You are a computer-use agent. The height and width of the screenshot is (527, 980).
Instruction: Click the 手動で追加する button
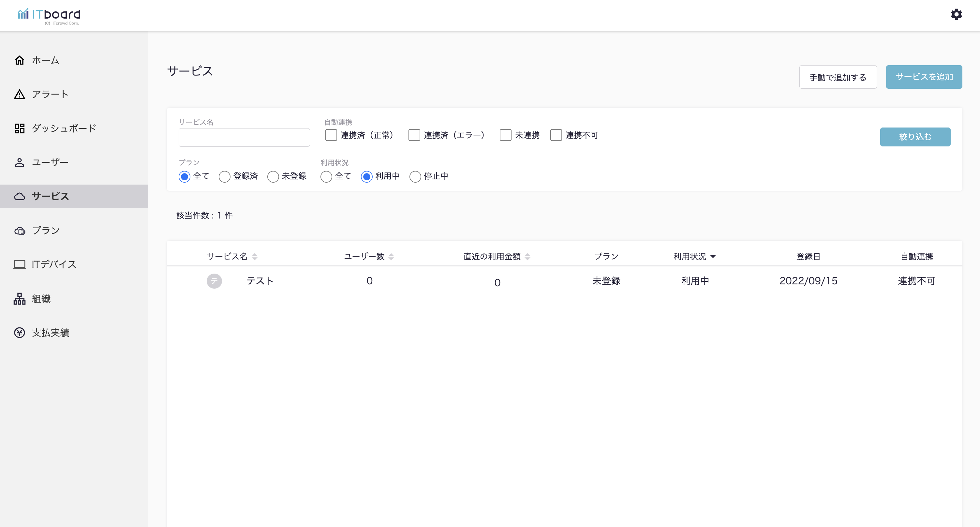click(838, 77)
